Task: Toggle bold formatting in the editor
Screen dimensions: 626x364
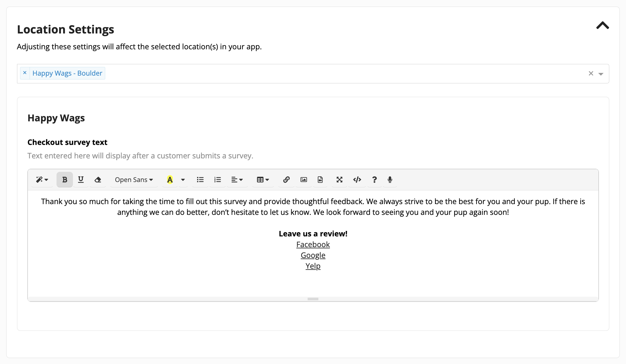Action: pos(65,180)
